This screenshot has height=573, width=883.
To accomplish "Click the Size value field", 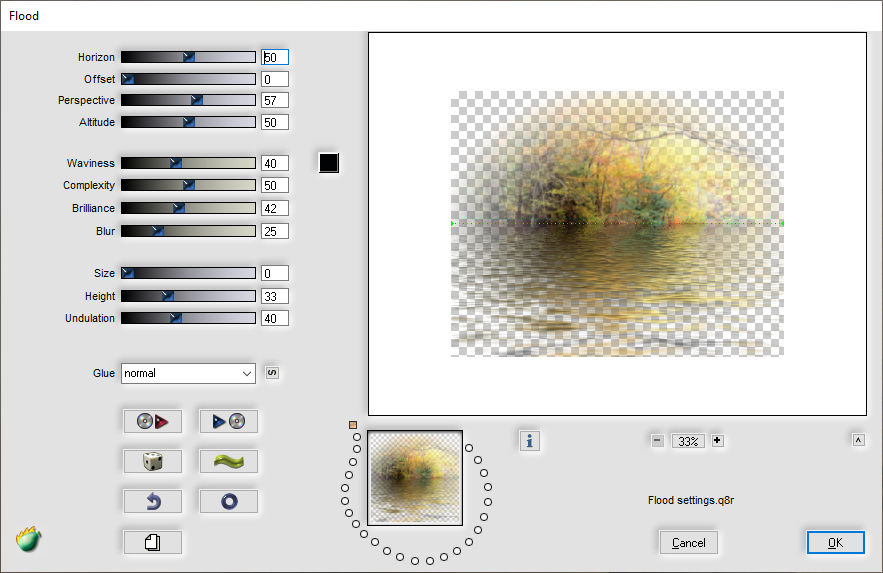I will 275,273.
